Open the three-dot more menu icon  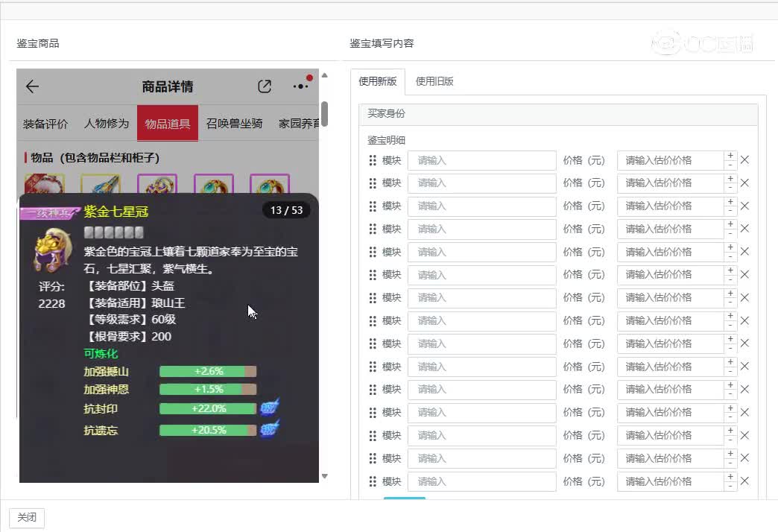tap(300, 86)
